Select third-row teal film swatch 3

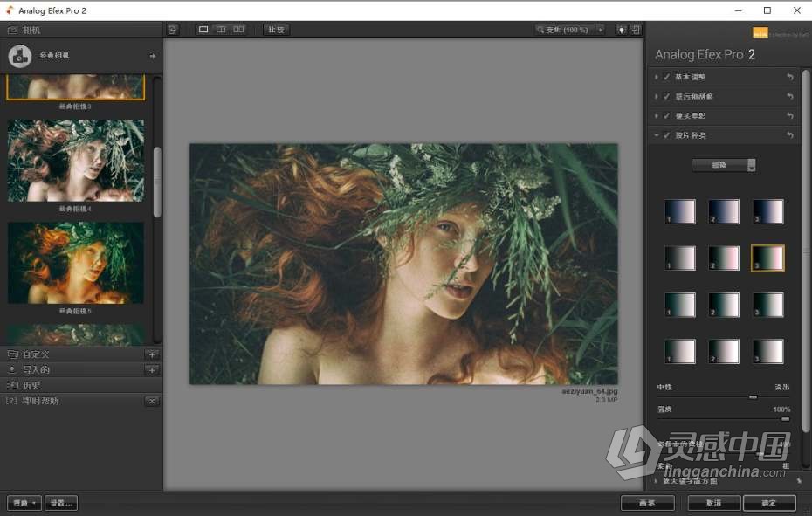pos(768,305)
